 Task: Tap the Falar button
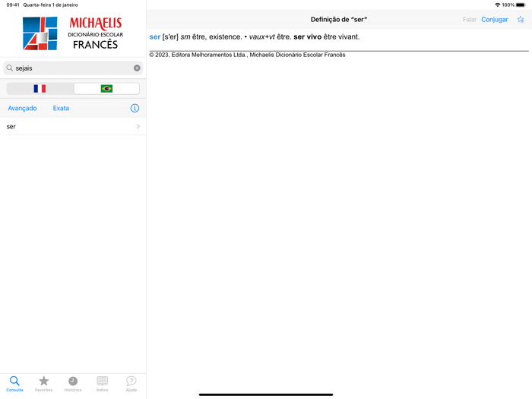point(469,20)
